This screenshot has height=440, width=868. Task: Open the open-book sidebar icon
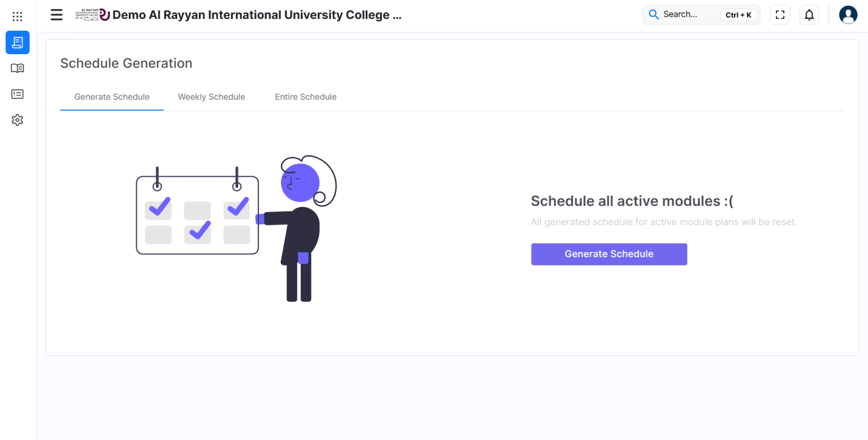[17, 68]
